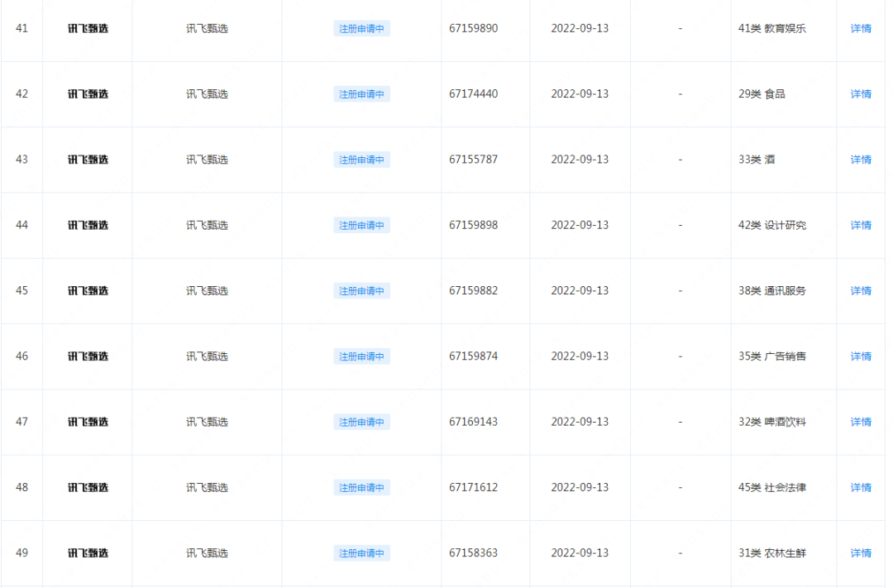The height and width of the screenshot is (588, 893).
Task: Click the 讯飞甄选 name text in row 44
Action: (207, 225)
